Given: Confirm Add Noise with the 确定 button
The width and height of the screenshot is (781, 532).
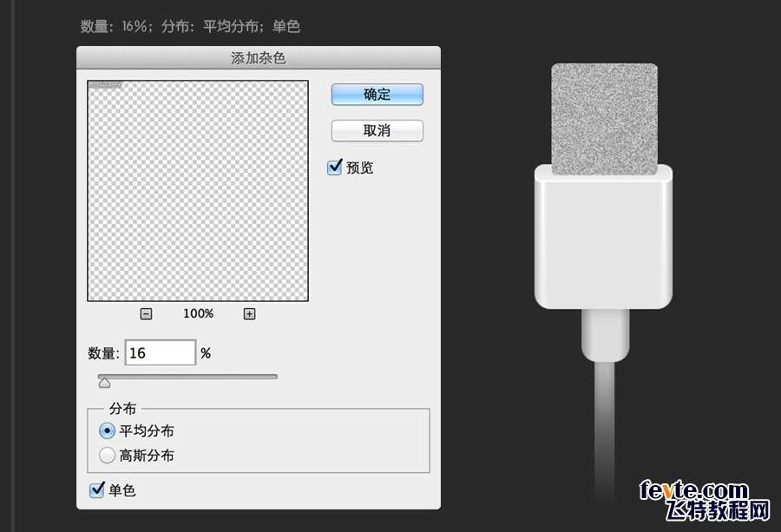Looking at the screenshot, I should 377,95.
